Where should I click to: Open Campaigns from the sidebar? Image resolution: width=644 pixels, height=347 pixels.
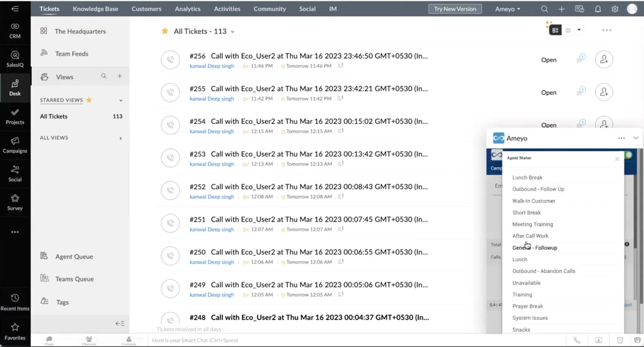pyautogui.click(x=15, y=145)
